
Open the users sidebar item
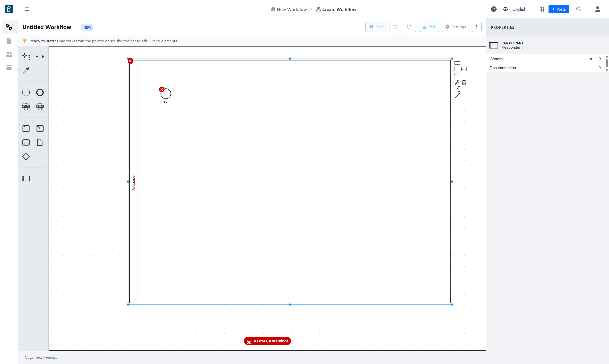9,54
